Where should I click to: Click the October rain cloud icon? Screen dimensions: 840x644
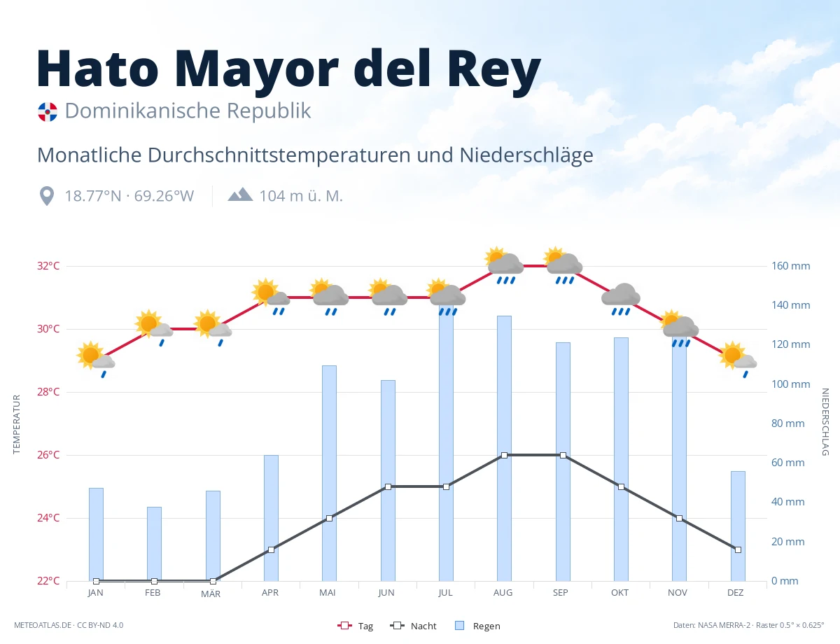[621, 299]
